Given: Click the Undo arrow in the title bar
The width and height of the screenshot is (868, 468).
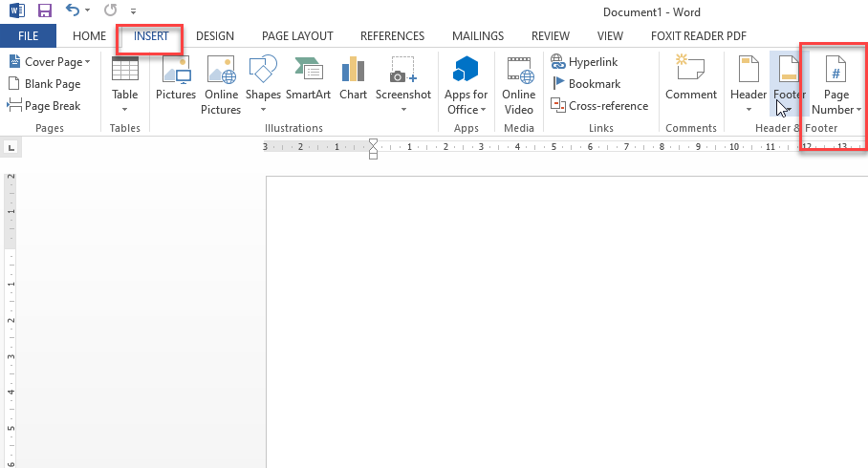Looking at the screenshot, I should pyautogui.click(x=74, y=11).
